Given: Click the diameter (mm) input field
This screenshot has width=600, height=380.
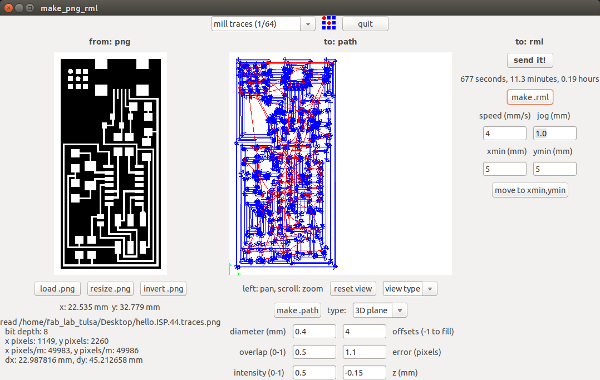Looking at the screenshot, I should 314,331.
